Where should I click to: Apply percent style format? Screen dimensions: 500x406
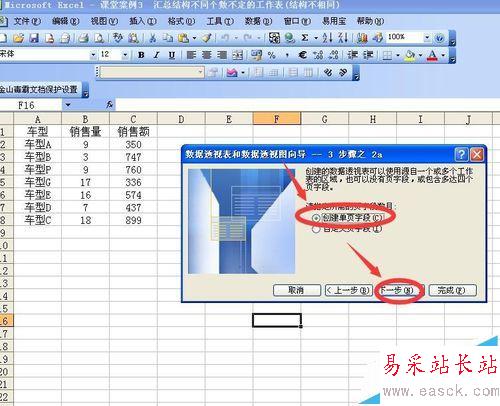272,55
